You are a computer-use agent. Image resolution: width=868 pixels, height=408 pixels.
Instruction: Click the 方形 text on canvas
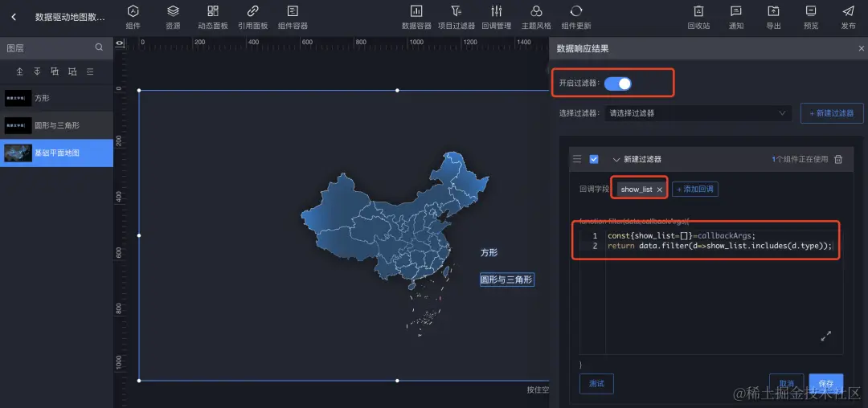click(489, 253)
